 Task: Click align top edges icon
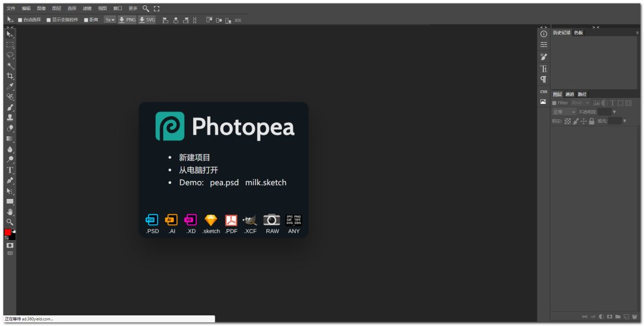coord(209,20)
